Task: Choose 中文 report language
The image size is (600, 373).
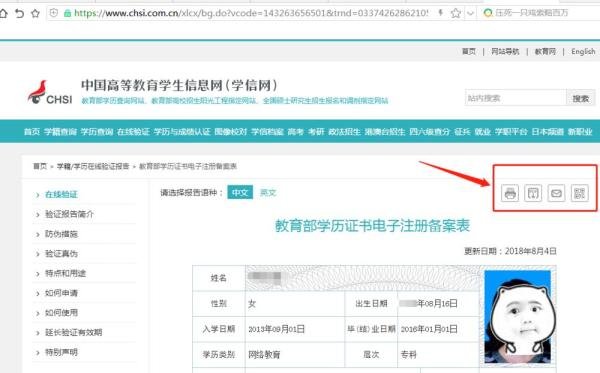Action: [x=240, y=192]
